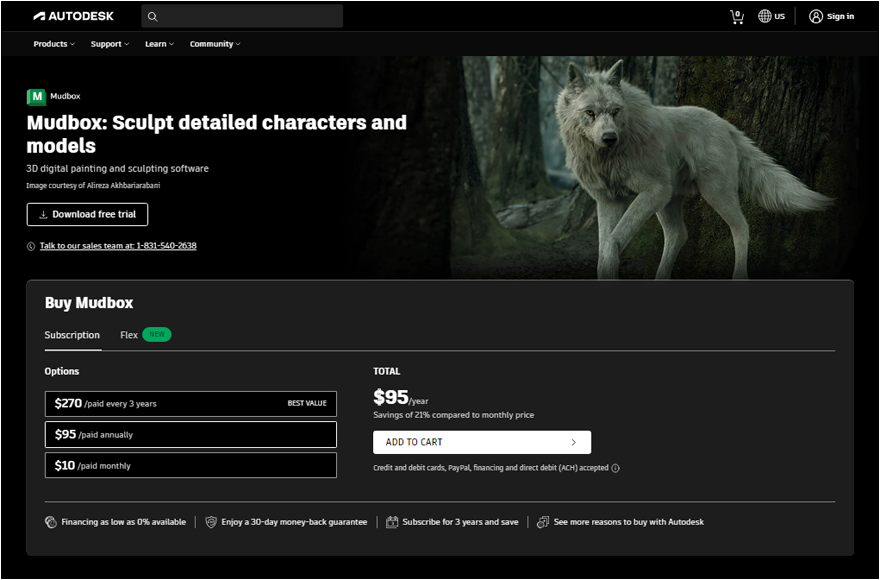Viewport: 880px width, 580px height.
Task: Click the Buy Mudbox heading
Action: click(89, 303)
